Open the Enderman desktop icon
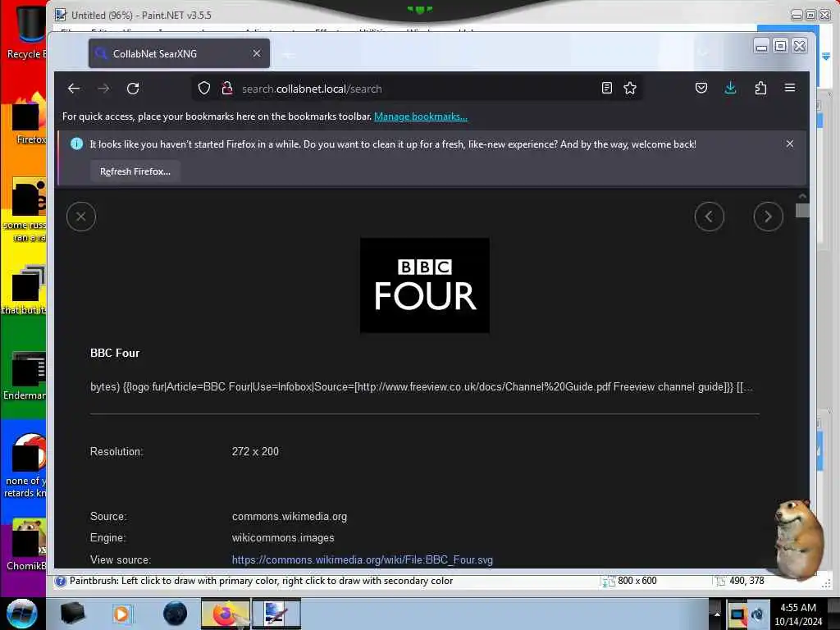This screenshot has width=840, height=630. (25, 376)
